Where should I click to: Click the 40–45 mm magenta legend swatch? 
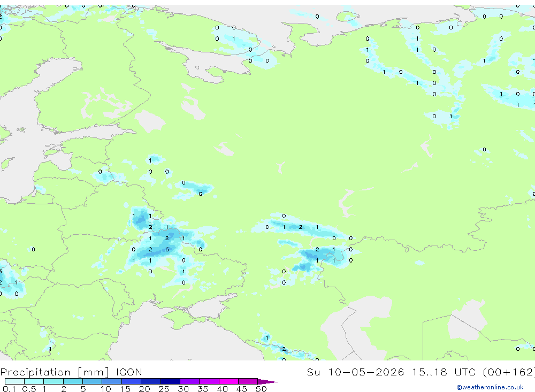coord(228,381)
